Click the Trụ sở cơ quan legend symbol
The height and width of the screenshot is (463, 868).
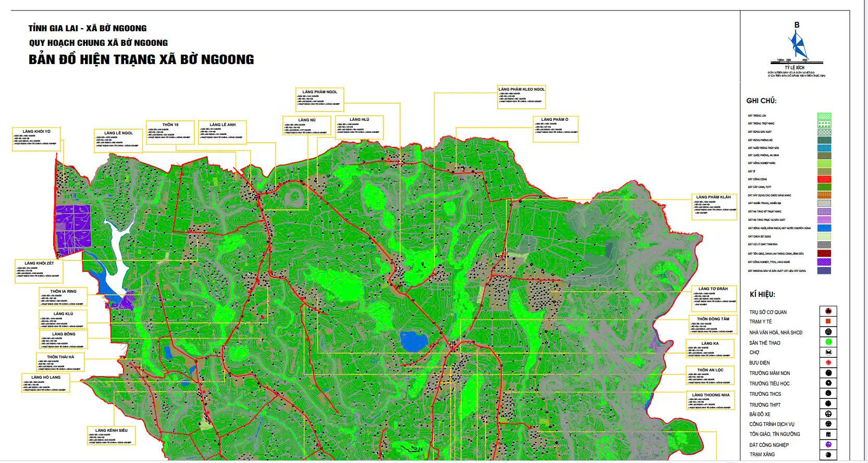click(x=828, y=311)
